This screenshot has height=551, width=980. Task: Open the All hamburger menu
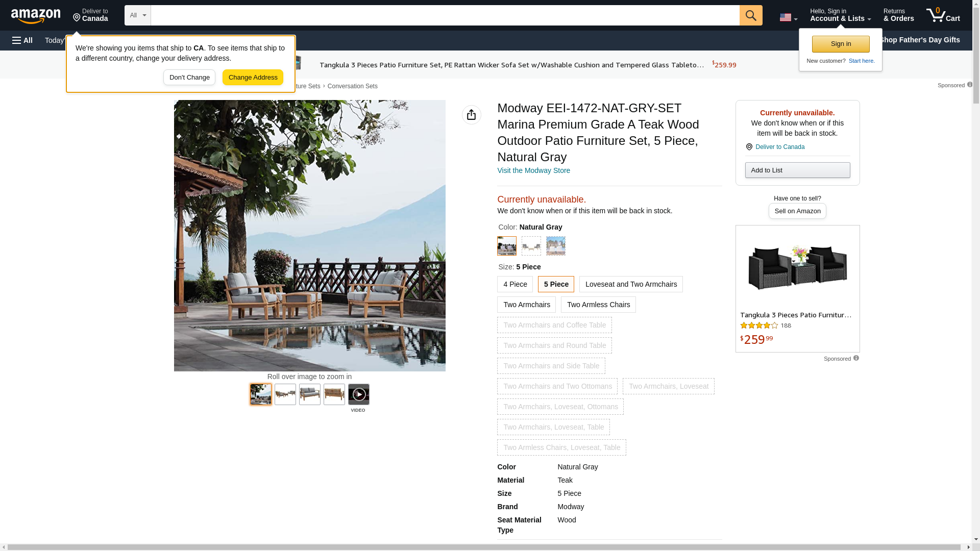[22, 40]
